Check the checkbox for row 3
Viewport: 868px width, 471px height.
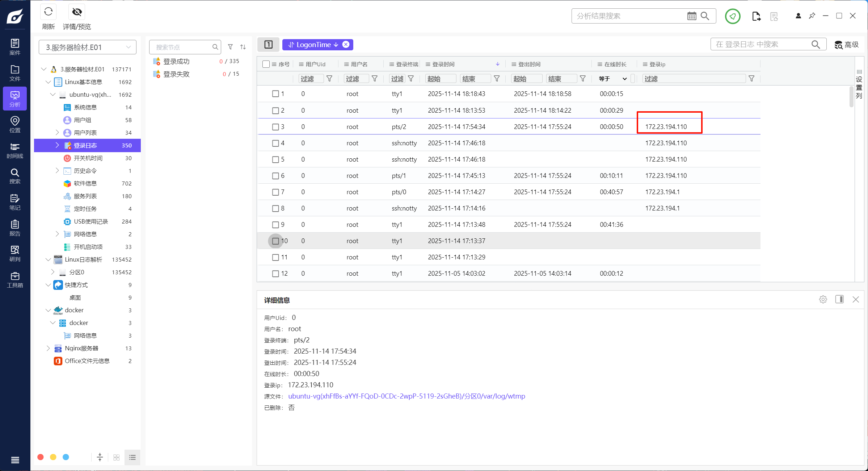pos(275,127)
